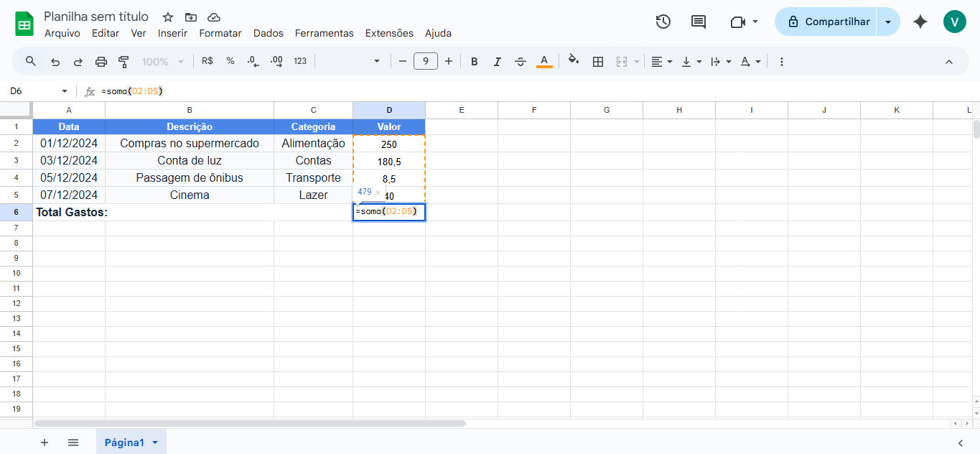This screenshot has width=980, height=454.
Task: Open version history clock icon
Action: (x=663, y=22)
